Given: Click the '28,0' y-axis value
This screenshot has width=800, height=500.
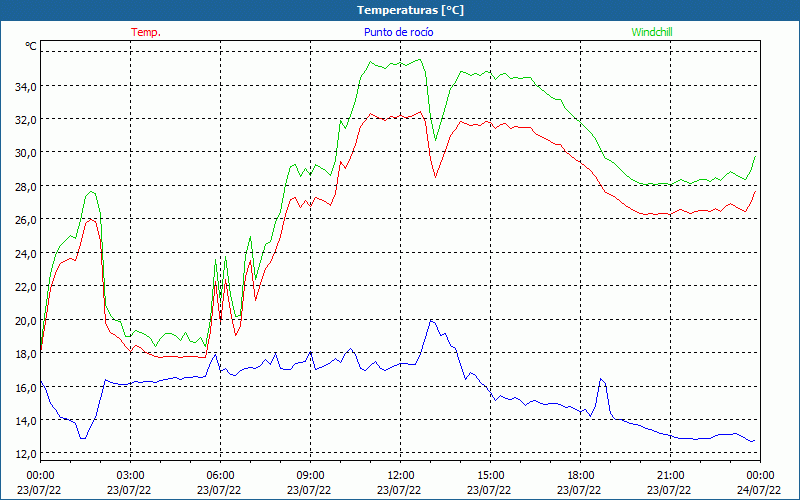Looking at the screenshot, I should click(x=26, y=187).
